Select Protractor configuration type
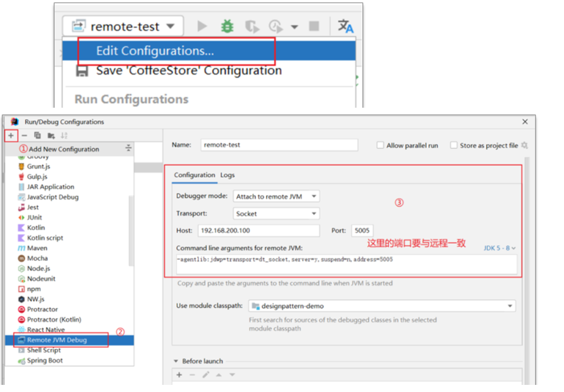Viewport: 564px width, 392px height. point(70,309)
